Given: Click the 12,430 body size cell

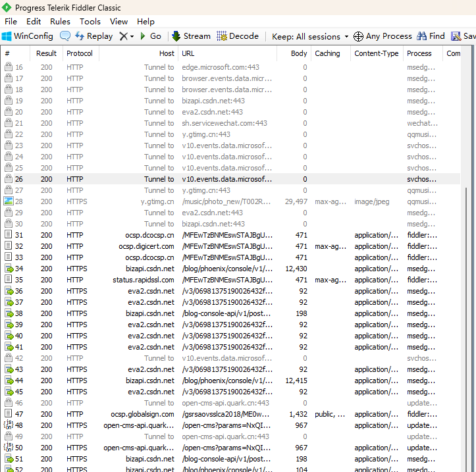Looking at the screenshot, I should [296, 269].
